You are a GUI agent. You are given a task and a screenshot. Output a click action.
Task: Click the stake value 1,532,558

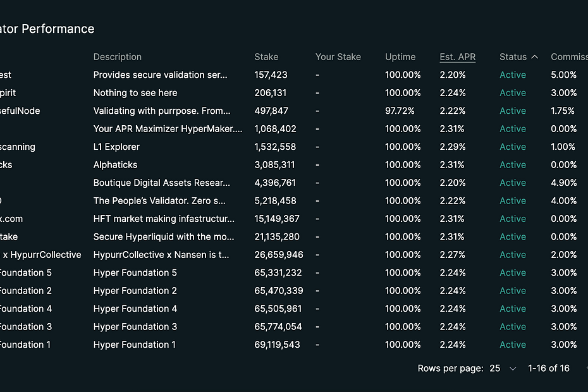pyautogui.click(x=275, y=147)
